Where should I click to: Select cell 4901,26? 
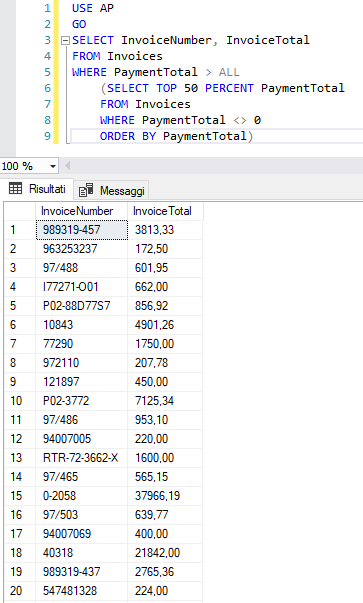point(165,325)
